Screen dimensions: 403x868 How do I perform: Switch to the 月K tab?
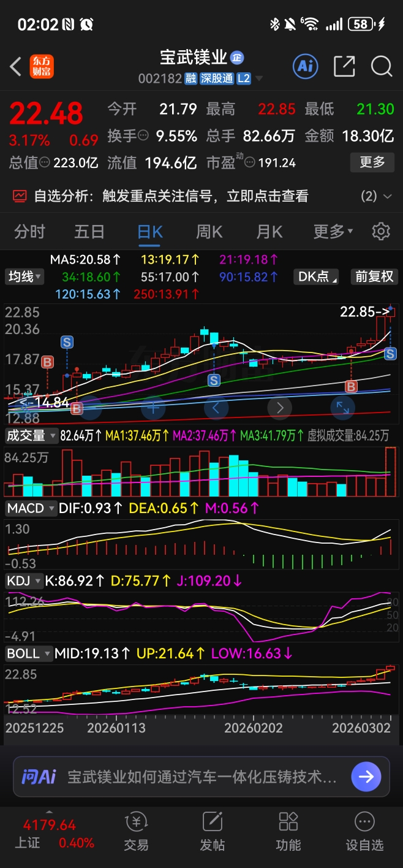(269, 232)
